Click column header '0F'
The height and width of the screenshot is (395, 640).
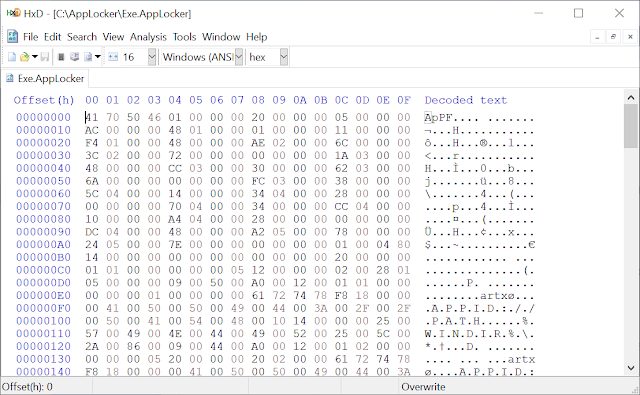click(404, 100)
